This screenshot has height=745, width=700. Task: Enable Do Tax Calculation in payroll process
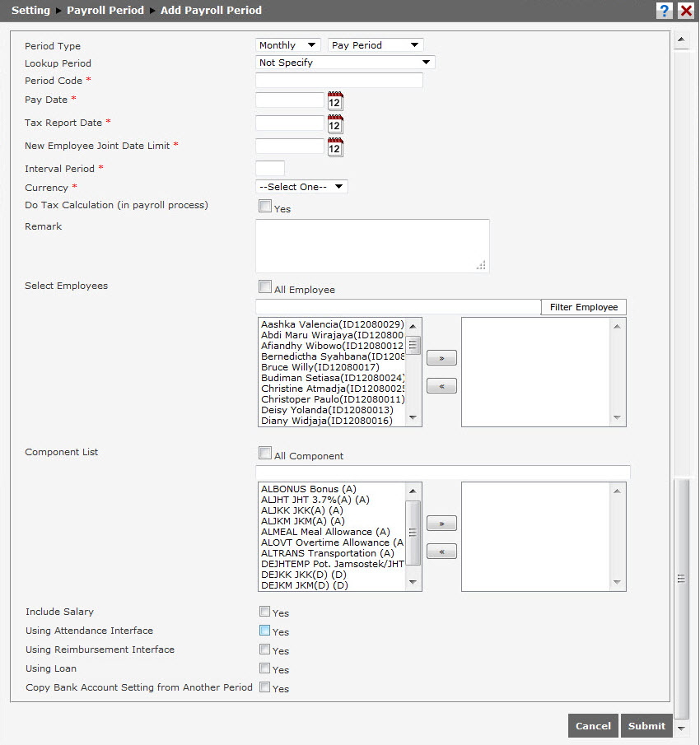point(265,205)
